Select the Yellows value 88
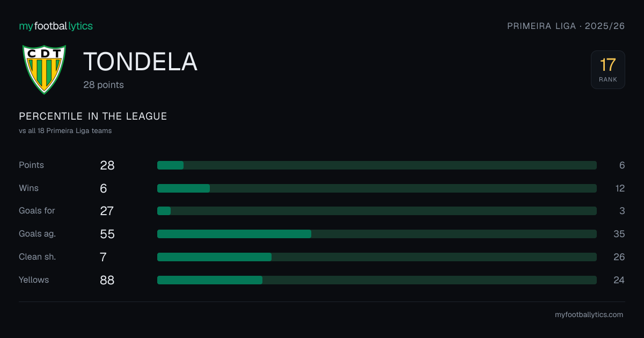The height and width of the screenshot is (338, 644). [x=107, y=280]
